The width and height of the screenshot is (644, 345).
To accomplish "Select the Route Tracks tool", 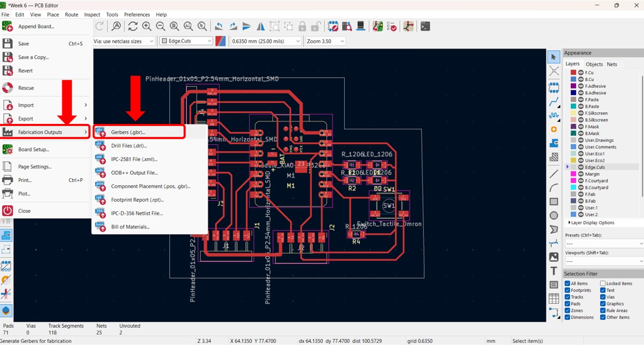I will (x=554, y=102).
